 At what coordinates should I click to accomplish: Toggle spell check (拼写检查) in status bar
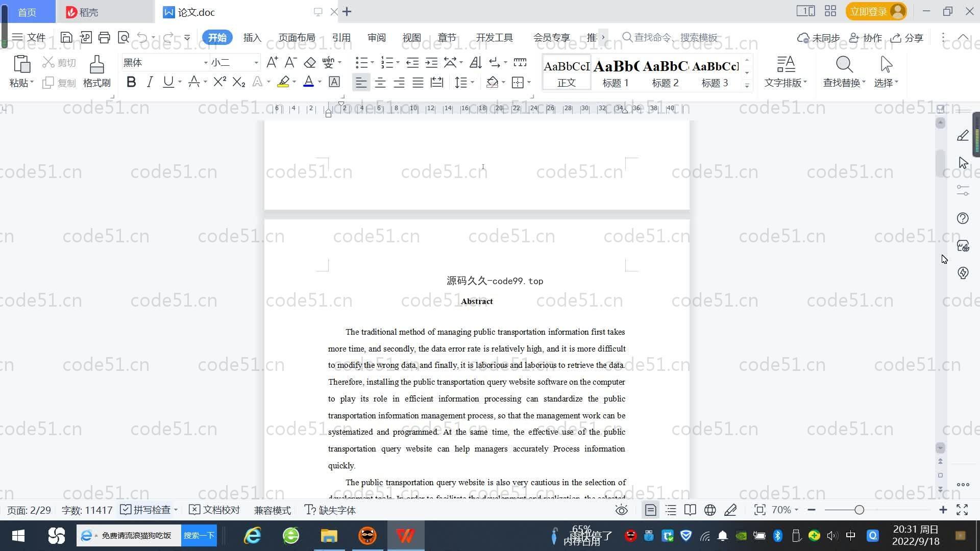coord(147,510)
